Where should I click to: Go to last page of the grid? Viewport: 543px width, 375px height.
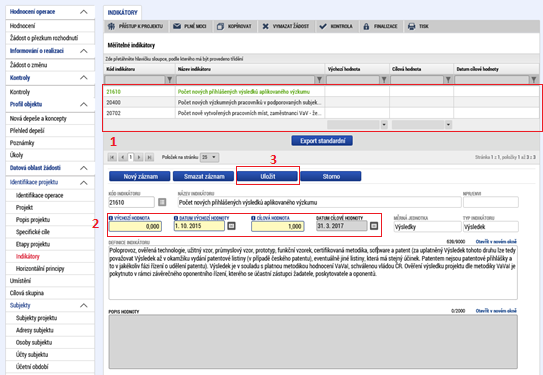click(x=149, y=157)
